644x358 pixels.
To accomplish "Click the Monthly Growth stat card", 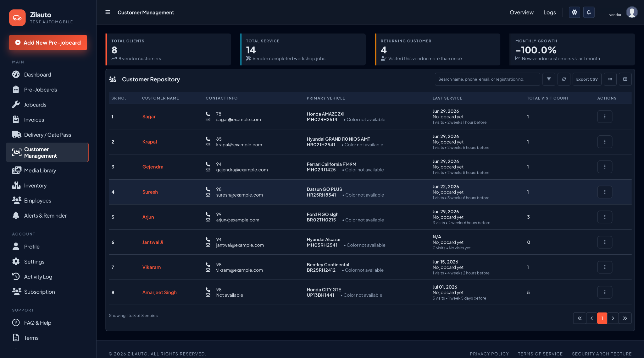I will tap(572, 49).
